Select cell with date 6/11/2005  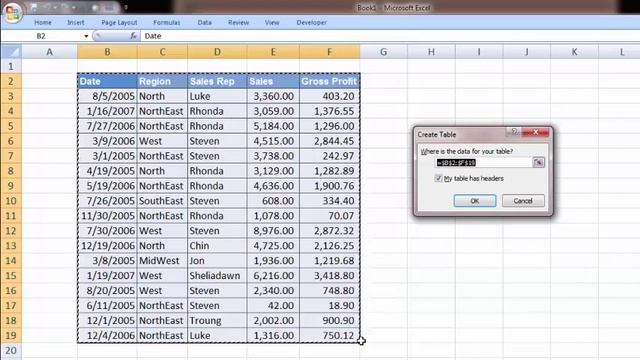pyautogui.click(x=107, y=305)
